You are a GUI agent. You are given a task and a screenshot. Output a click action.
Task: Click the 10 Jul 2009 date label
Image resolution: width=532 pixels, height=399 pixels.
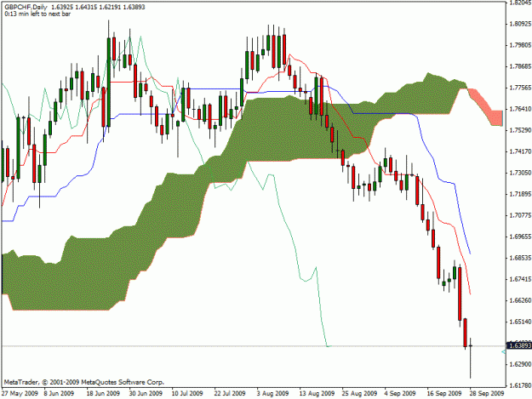pyautogui.click(x=187, y=393)
